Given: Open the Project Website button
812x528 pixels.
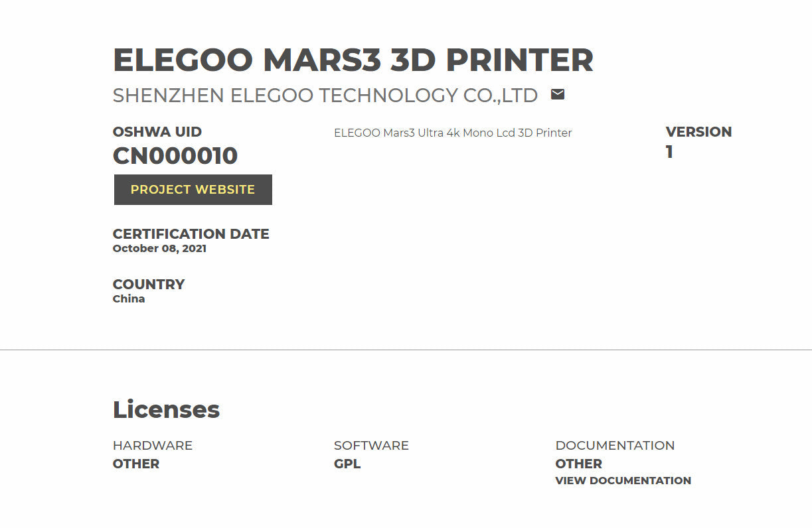Looking at the screenshot, I should (193, 190).
